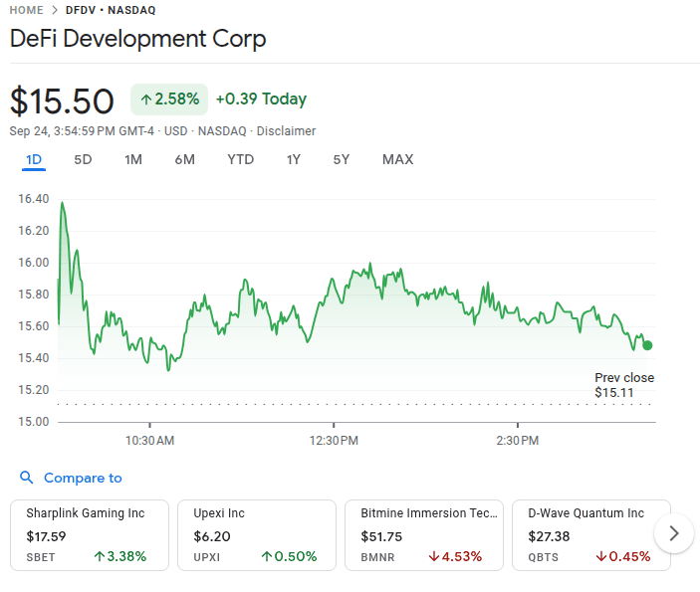Click the 16.40 y-axis label
This screenshot has height=592, width=700.
point(34,199)
